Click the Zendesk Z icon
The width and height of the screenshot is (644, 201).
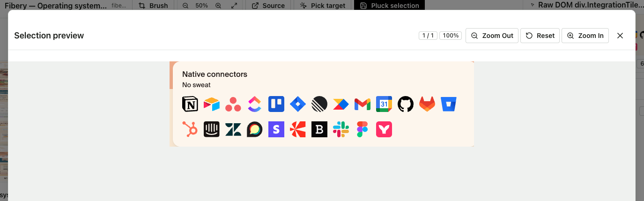[233, 129]
